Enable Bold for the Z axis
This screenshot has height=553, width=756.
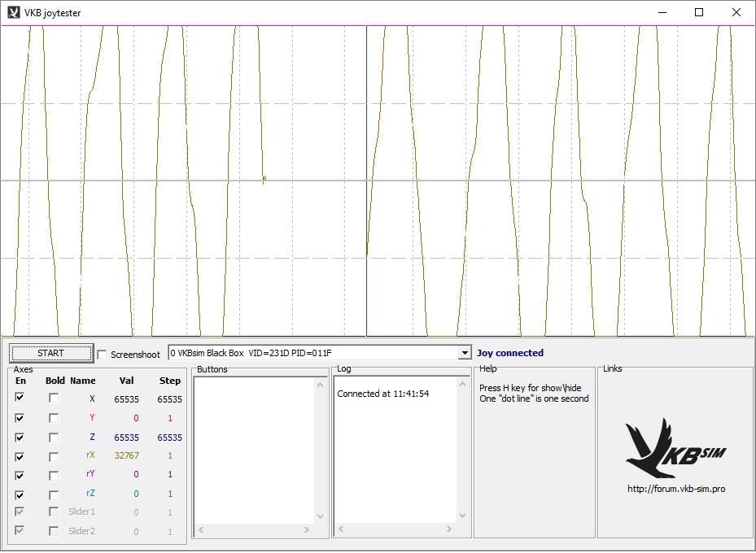(54, 438)
